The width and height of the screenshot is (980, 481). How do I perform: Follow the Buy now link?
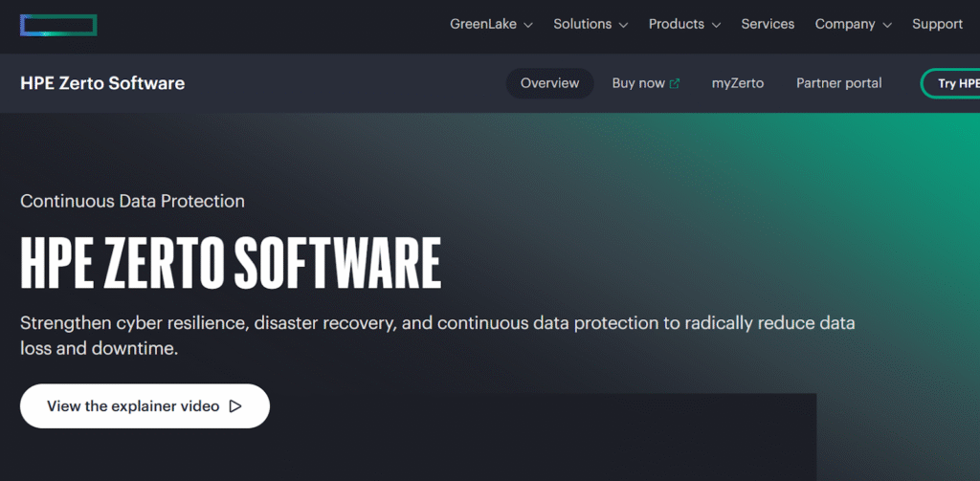(638, 83)
